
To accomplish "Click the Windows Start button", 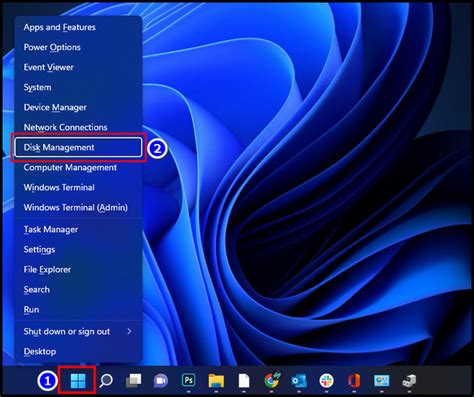I will [78, 380].
